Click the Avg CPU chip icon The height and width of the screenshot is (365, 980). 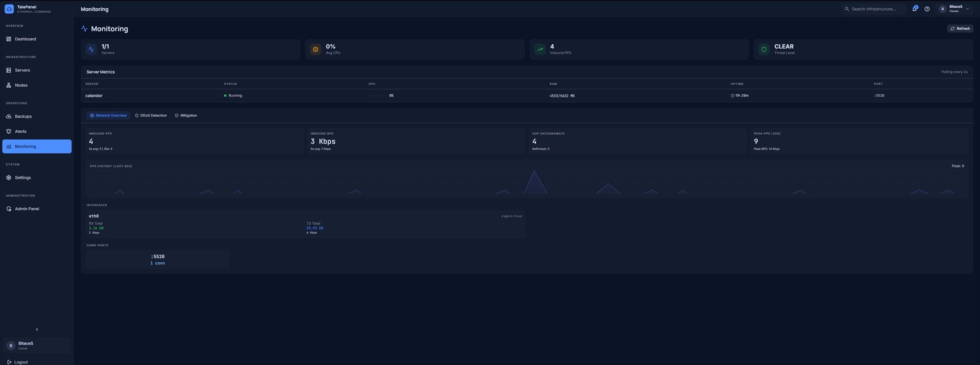pyautogui.click(x=315, y=50)
